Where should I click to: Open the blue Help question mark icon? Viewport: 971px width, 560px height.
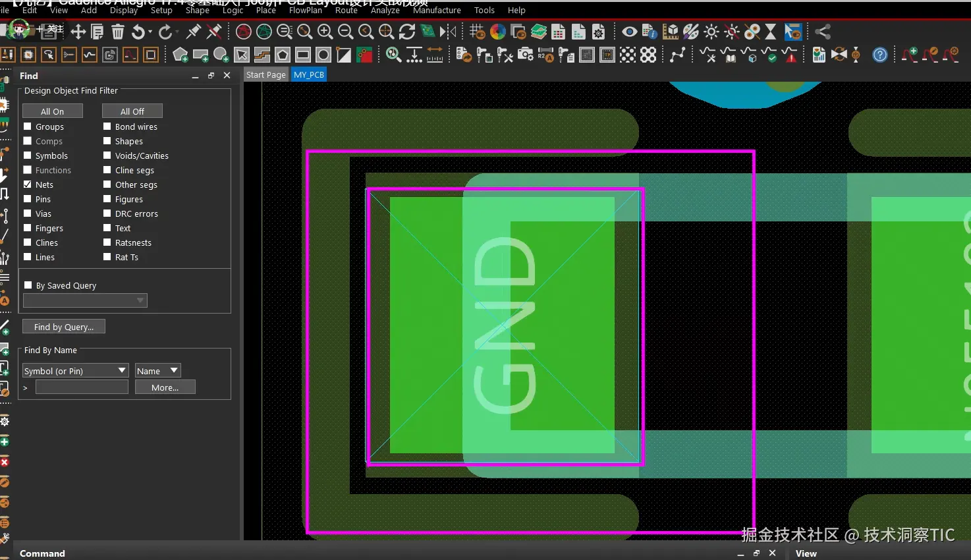(x=880, y=55)
